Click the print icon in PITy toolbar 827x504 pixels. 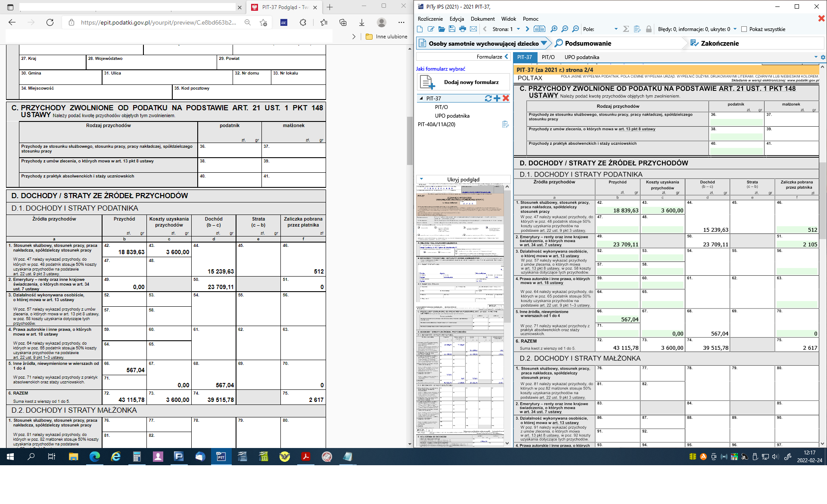pos(463,29)
